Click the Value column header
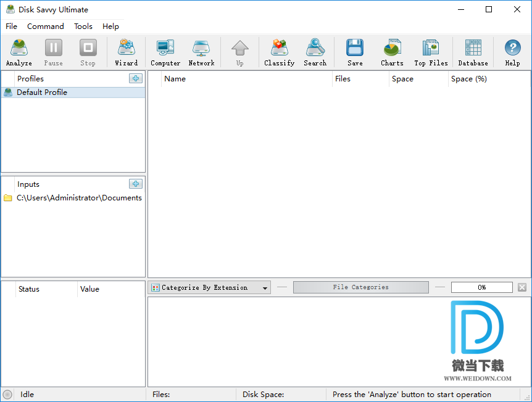Viewport: 532px width, 402px height. tap(111, 289)
